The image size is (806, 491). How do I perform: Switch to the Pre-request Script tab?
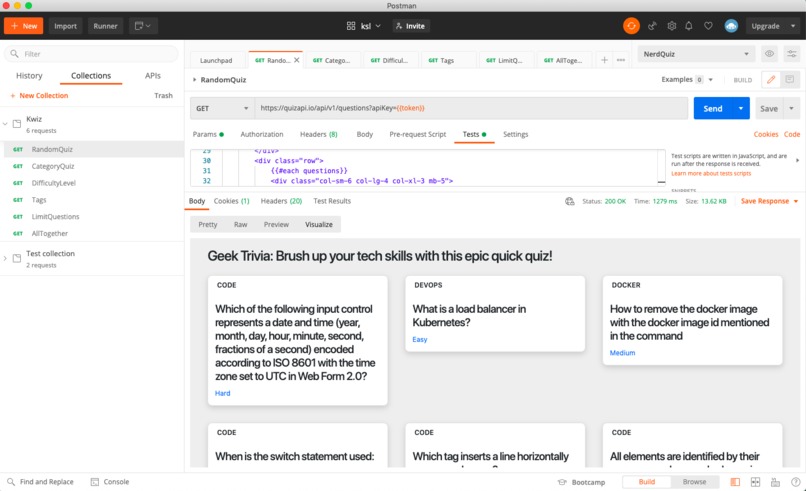coord(417,134)
